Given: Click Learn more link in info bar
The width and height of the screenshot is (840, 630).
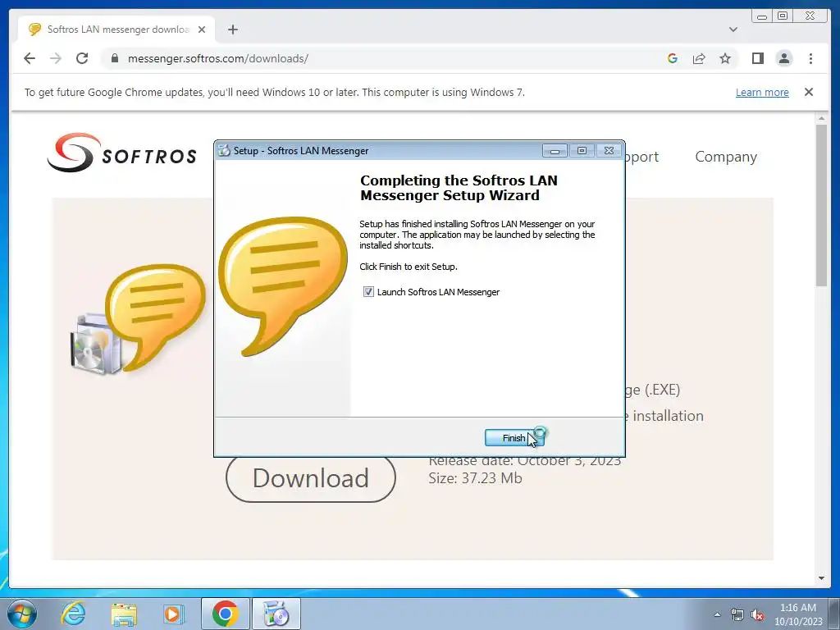Looking at the screenshot, I should pyautogui.click(x=762, y=92).
